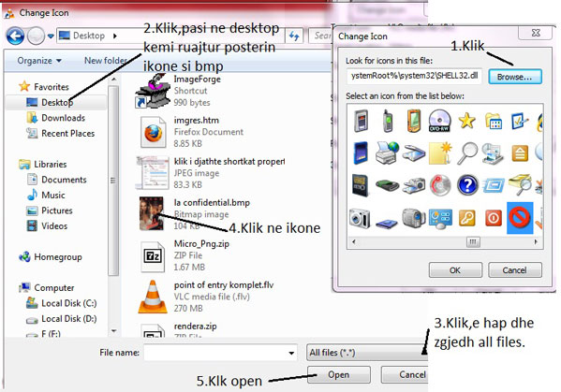Click the Look for icons file path field
This screenshot has height=392, width=561.
tap(414, 76)
